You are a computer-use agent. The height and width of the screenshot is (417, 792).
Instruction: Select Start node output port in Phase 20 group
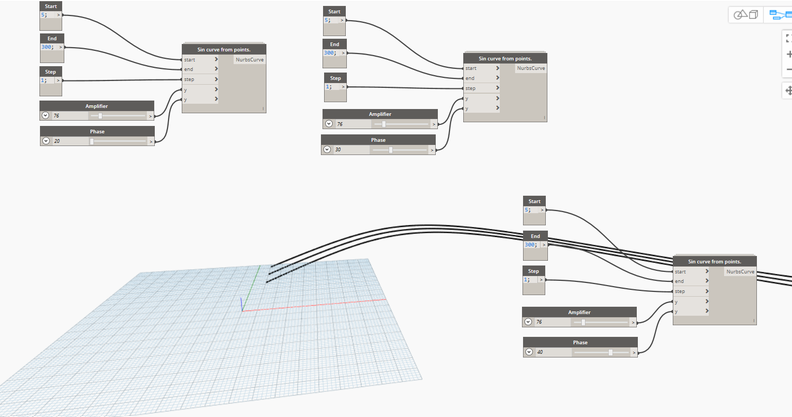[59, 15]
